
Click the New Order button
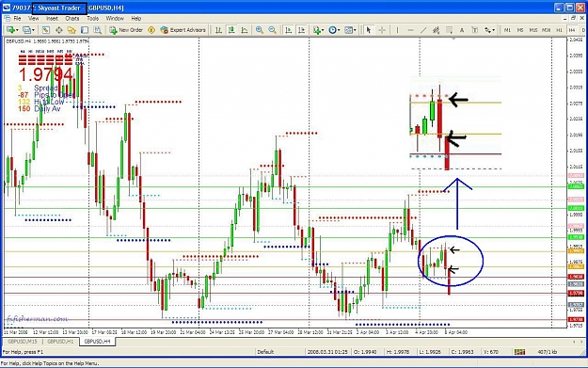pos(126,30)
